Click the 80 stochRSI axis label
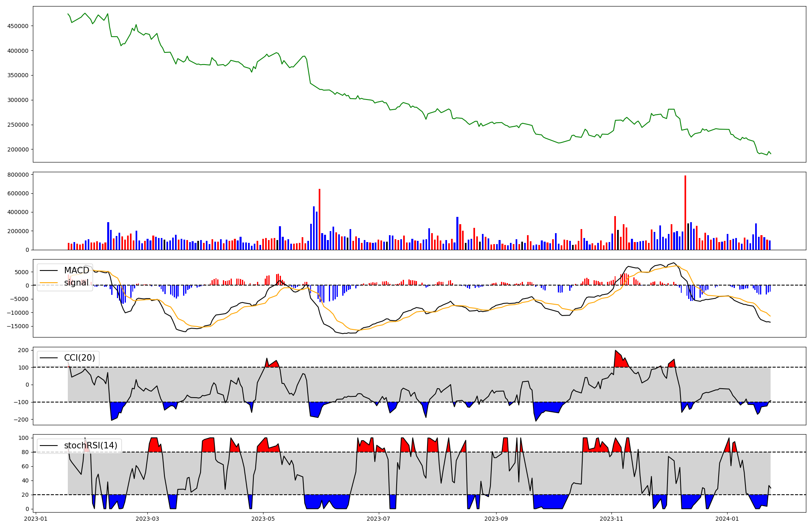Screen dimensions: 812x528 click(25, 452)
